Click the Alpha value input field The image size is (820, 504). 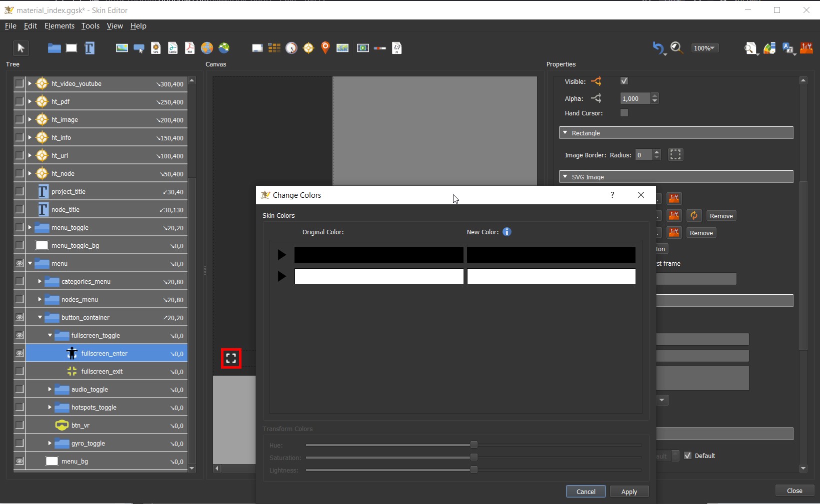[x=635, y=98]
